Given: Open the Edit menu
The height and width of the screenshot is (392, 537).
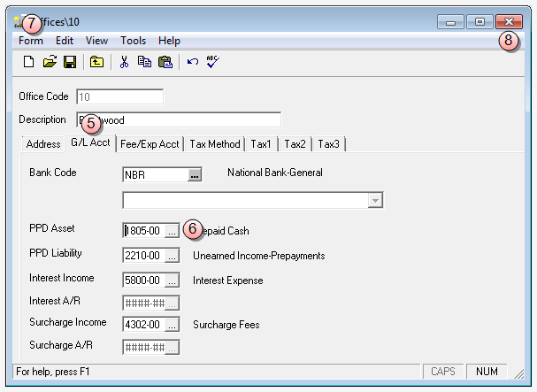Looking at the screenshot, I should point(65,41).
